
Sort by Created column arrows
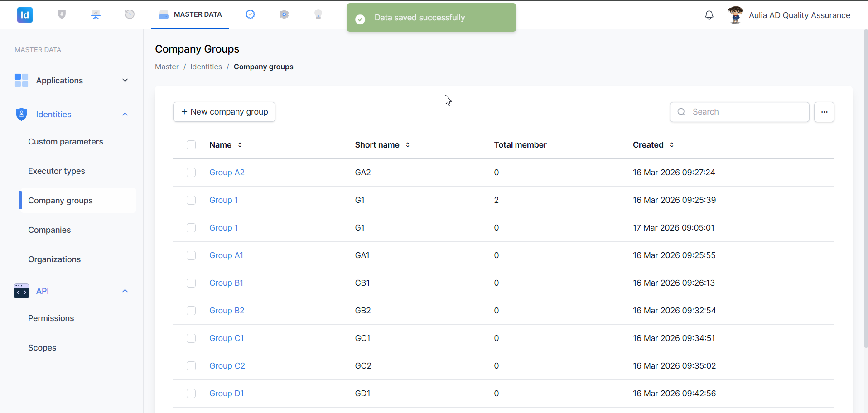click(x=672, y=145)
